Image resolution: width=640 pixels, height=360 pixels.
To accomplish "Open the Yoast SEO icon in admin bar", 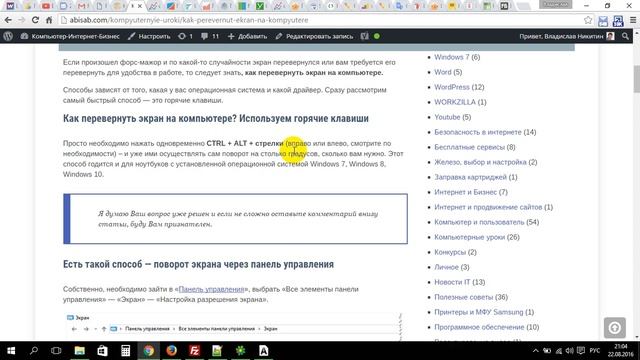I will [x=364, y=36].
